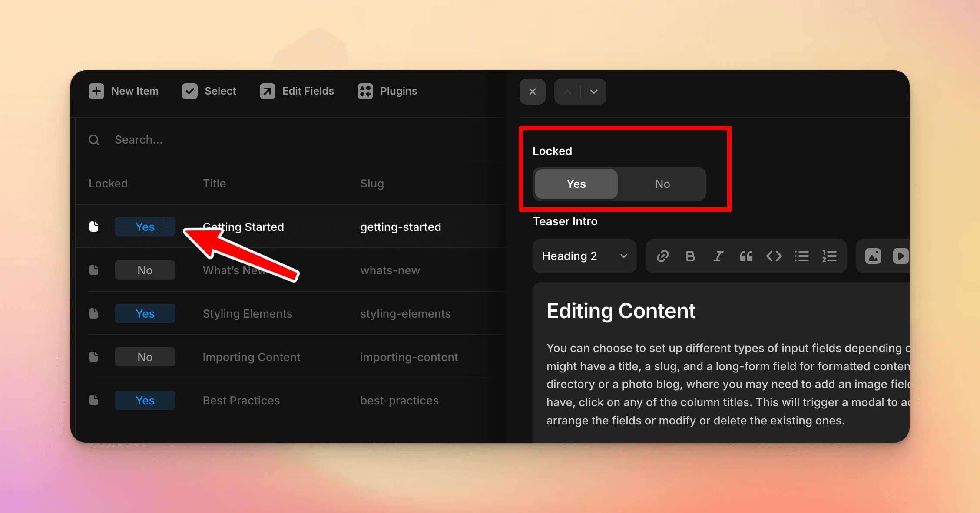Open the Heading 2 style dropdown

584,256
